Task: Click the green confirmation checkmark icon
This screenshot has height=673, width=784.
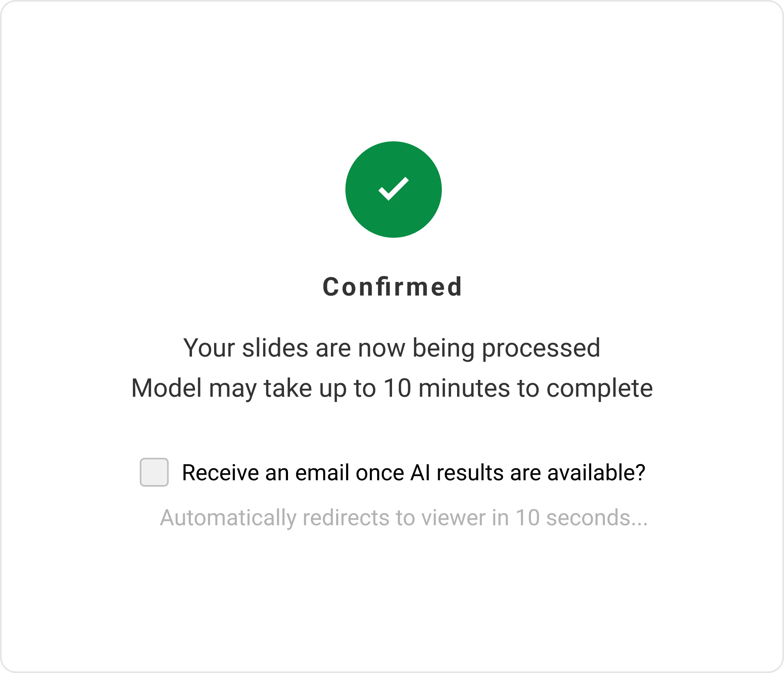Action: (393, 189)
